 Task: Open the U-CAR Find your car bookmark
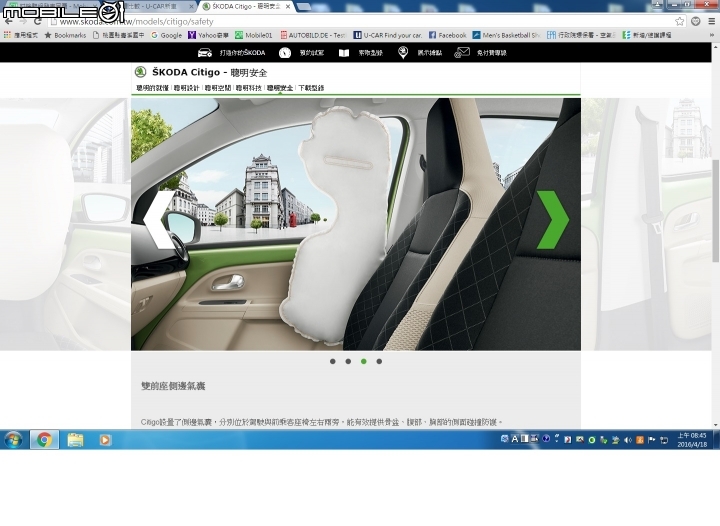[387, 35]
